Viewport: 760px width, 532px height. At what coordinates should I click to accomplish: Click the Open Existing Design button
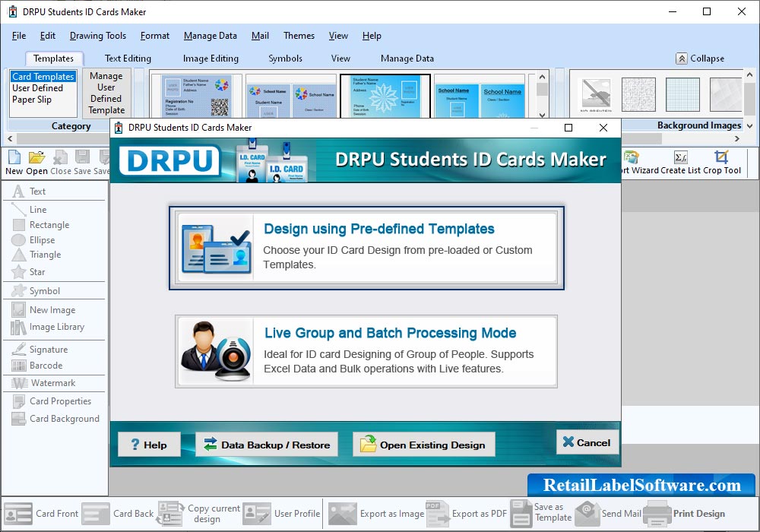point(423,445)
